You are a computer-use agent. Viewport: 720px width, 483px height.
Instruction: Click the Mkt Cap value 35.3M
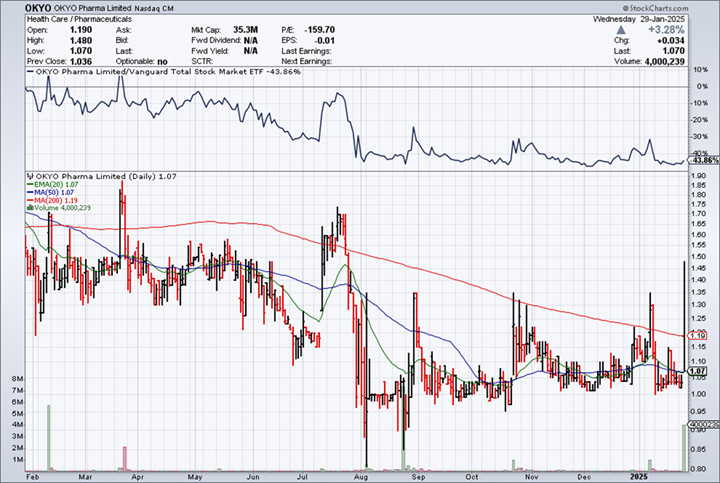[245, 30]
